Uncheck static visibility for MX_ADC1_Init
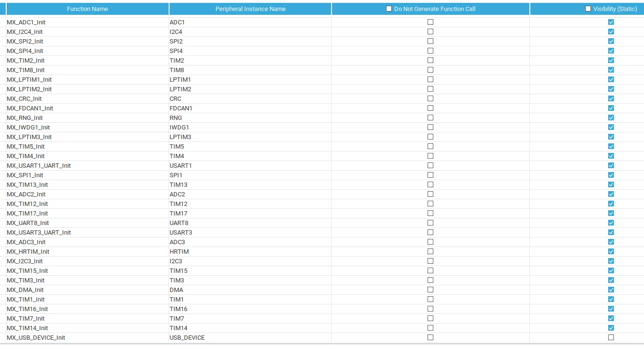The height and width of the screenshot is (345, 644). coord(611,22)
